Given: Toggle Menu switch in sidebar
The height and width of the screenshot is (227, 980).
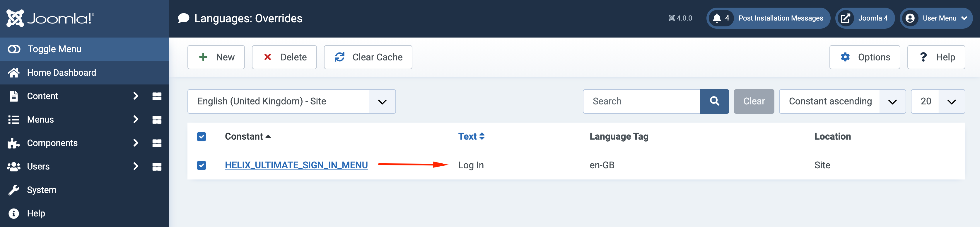Looking at the screenshot, I should pos(14,49).
